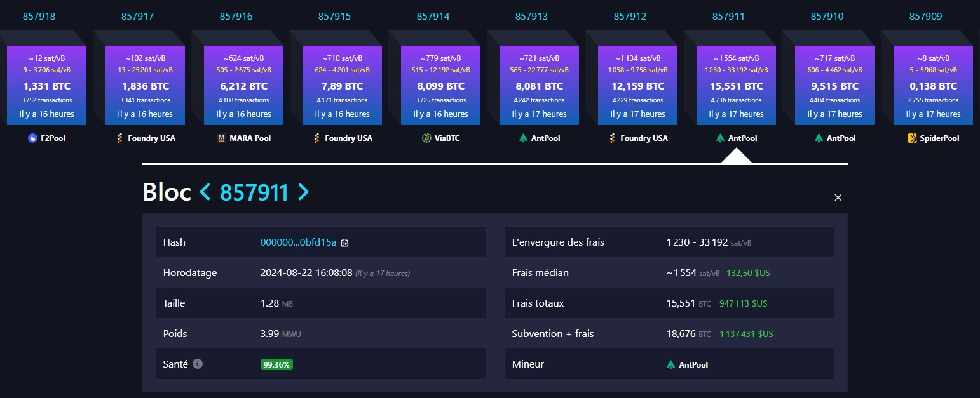Open the Santé info tooltip icon
This screenshot has width=980, height=398.
click(x=197, y=363)
